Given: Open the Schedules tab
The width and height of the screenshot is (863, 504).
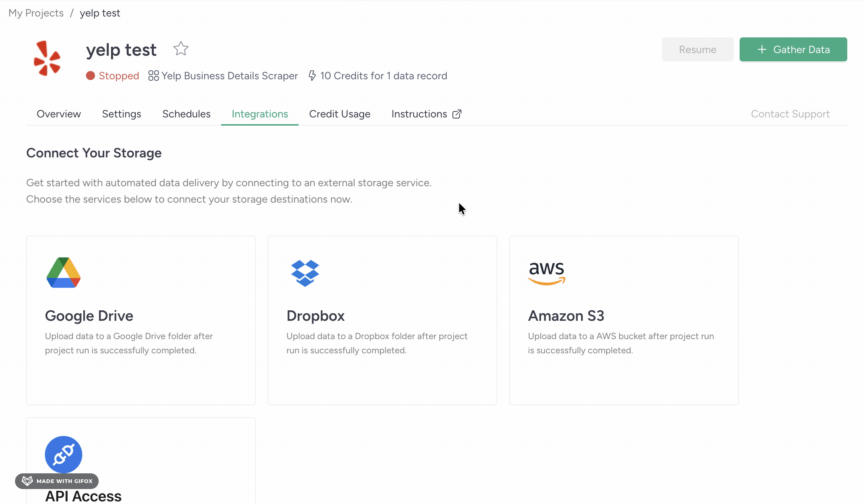Looking at the screenshot, I should [x=186, y=114].
